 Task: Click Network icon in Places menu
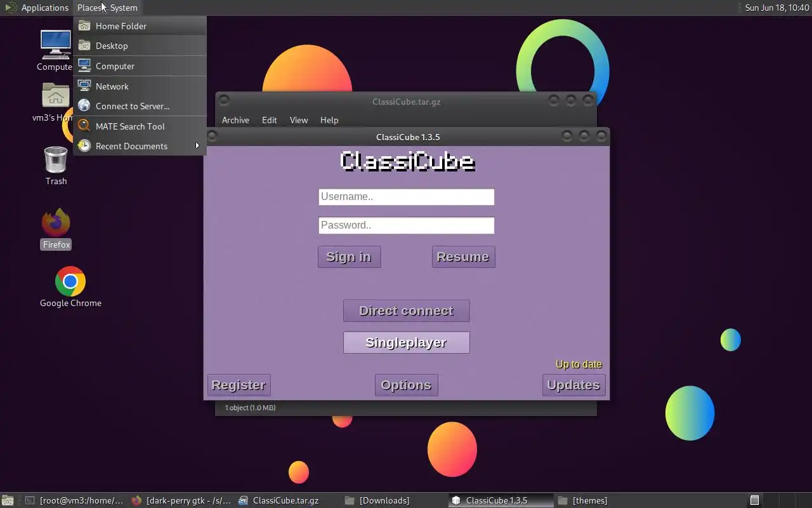(84, 86)
